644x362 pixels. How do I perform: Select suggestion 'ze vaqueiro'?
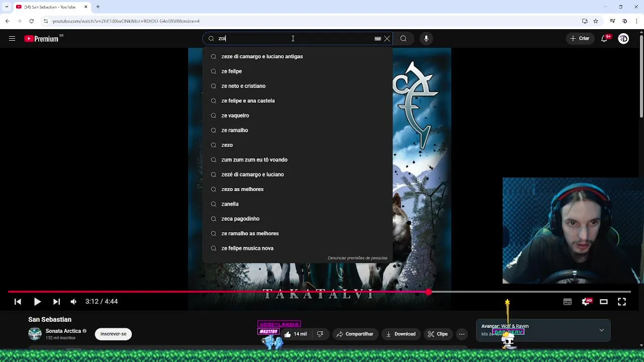coord(297,116)
